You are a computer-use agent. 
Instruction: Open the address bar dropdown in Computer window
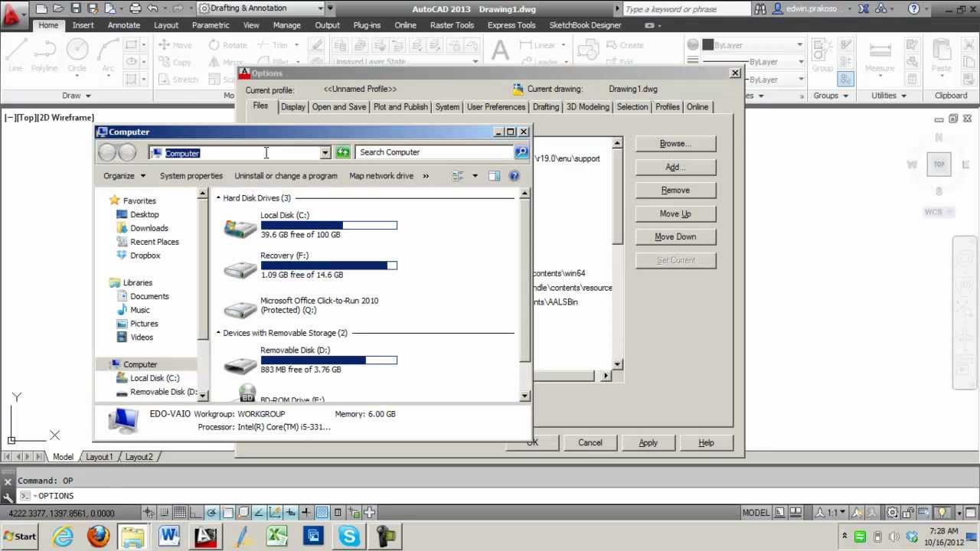point(325,152)
